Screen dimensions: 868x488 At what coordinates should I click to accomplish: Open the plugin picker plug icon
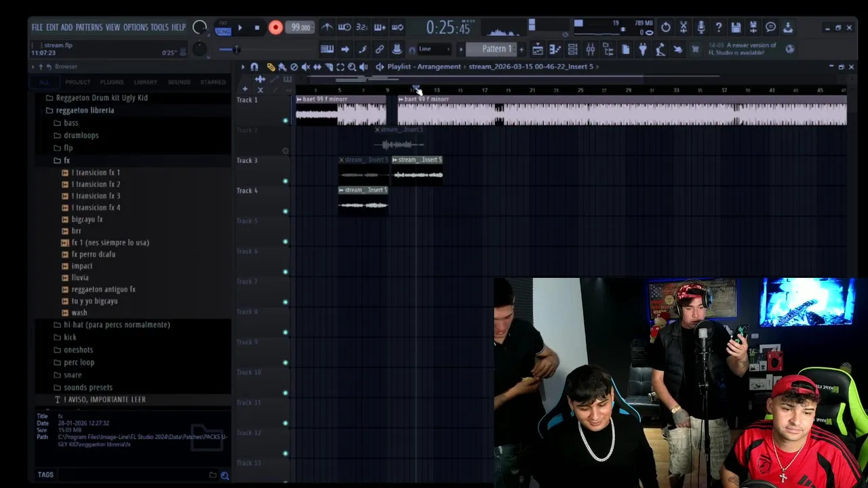click(x=643, y=49)
